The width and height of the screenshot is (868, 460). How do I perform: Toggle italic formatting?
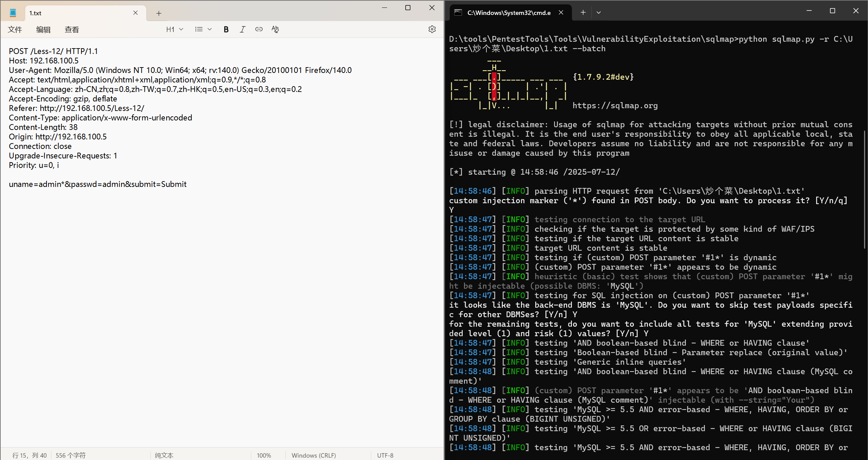(242, 29)
